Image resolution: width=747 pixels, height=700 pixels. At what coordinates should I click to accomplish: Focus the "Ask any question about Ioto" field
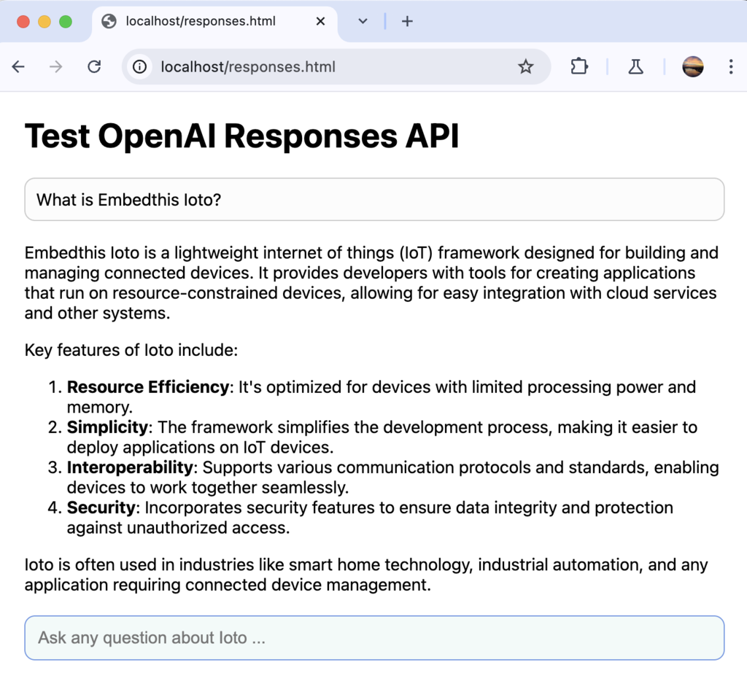click(x=373, y=638)
